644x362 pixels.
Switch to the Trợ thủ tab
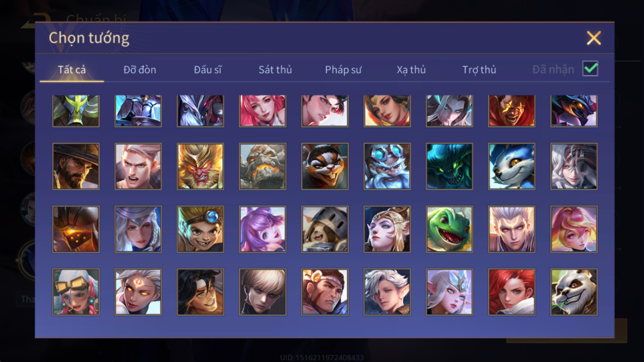479,70
